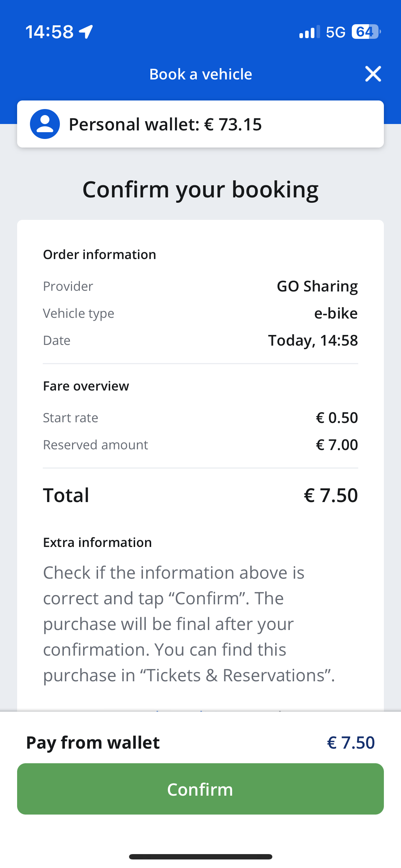The width and height of the screenshot is (401, 868).
Task: Open the Personal wallet balance card
Action: [200, 124]
